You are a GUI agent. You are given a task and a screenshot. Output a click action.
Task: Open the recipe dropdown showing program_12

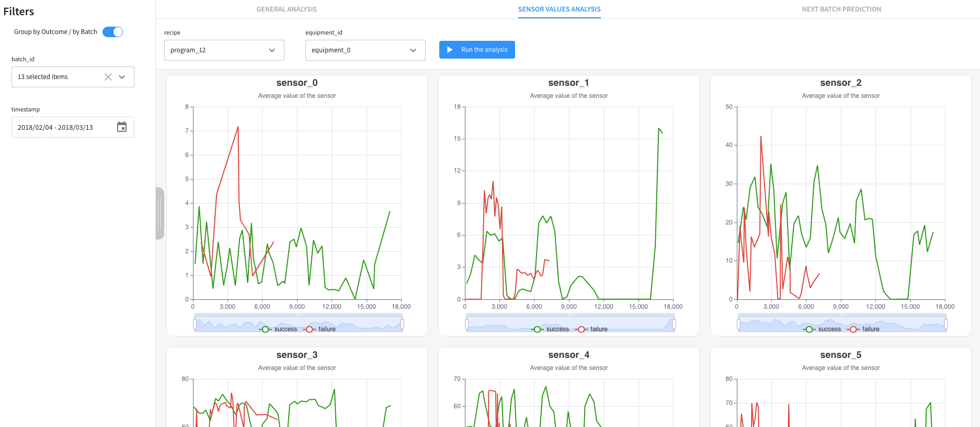tap(224, 50)
